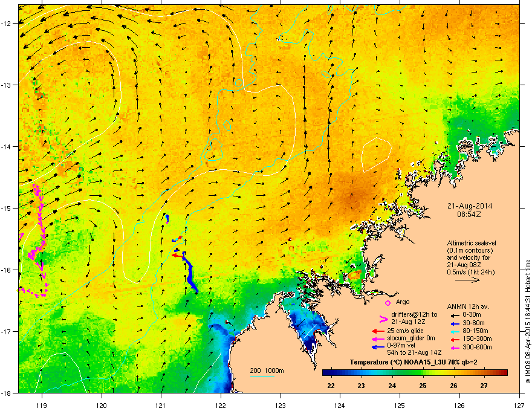The image size is (532, 411).
Task: Click the 0-97m vel label
Action: click(401, 346)
